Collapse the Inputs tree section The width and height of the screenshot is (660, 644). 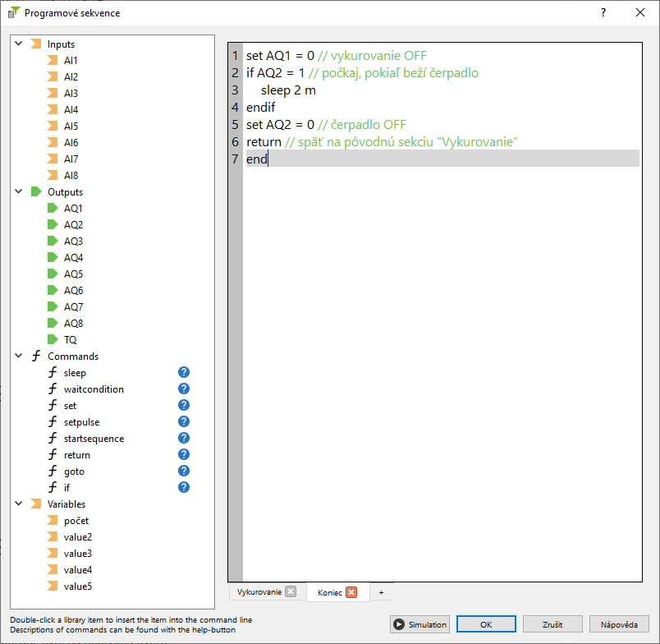[18, 44]
